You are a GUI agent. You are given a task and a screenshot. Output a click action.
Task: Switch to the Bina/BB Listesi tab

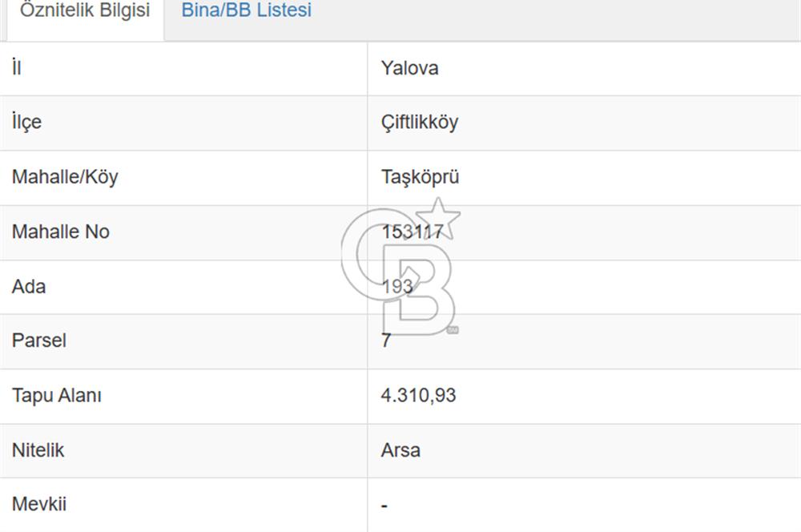click(x=247, y=11)
